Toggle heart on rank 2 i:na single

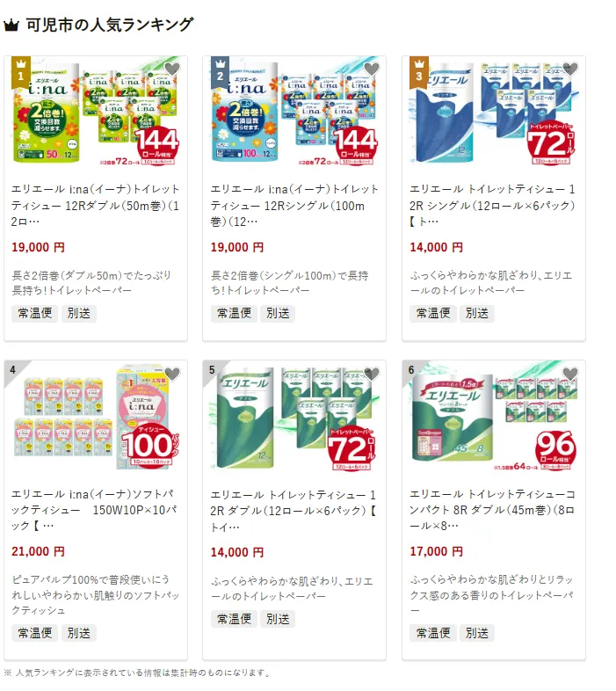(372, 69)
